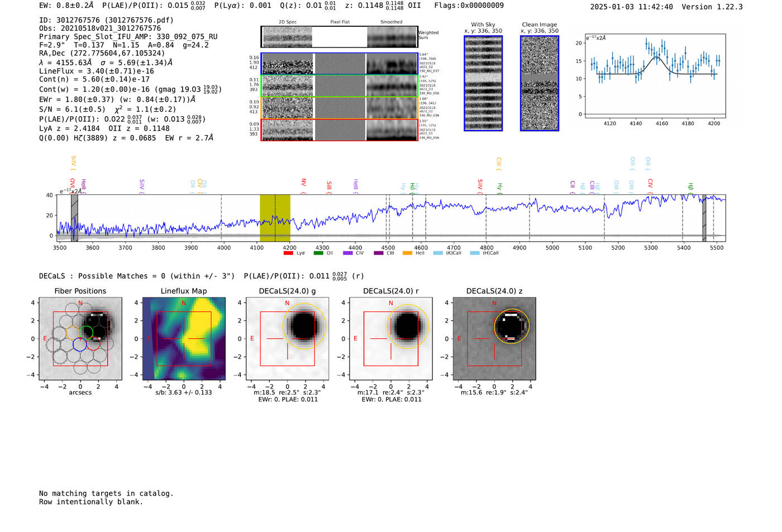
Task: Open the DECaLS(24.0) r image
Action: pos(390,339)
